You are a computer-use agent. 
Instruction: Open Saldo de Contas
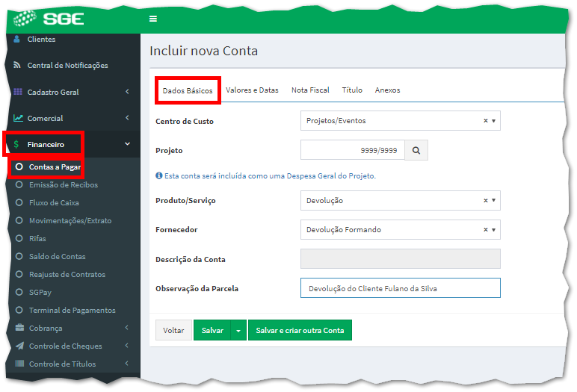pyautogui.click(x=57, y=257)
